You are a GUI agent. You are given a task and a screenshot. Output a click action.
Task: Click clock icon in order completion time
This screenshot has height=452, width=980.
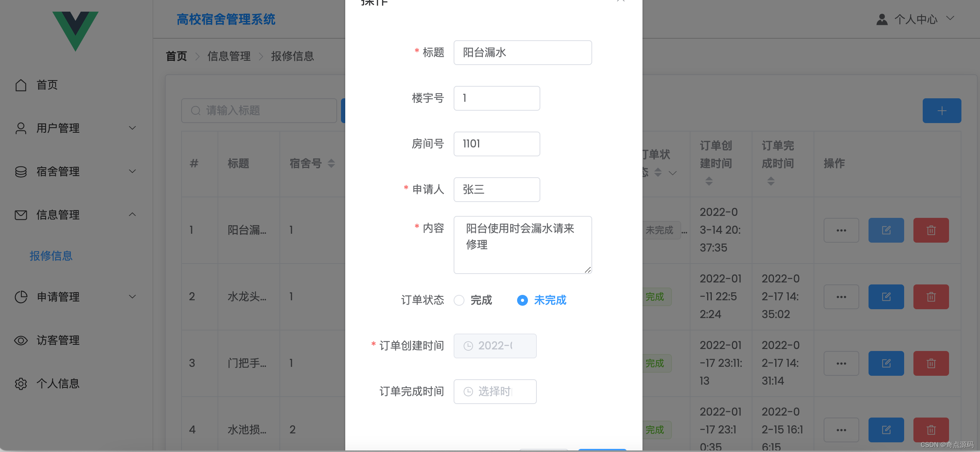468,392
